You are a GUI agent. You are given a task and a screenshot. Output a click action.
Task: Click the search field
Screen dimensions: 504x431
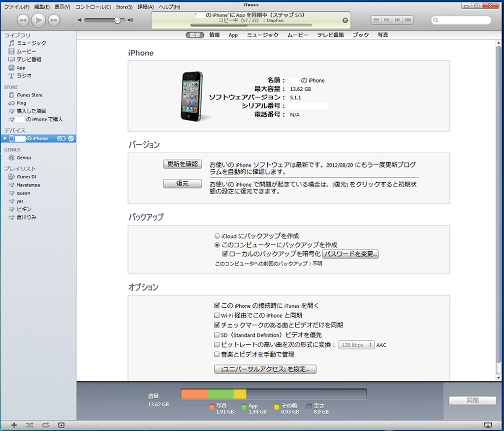click(461, 20)
